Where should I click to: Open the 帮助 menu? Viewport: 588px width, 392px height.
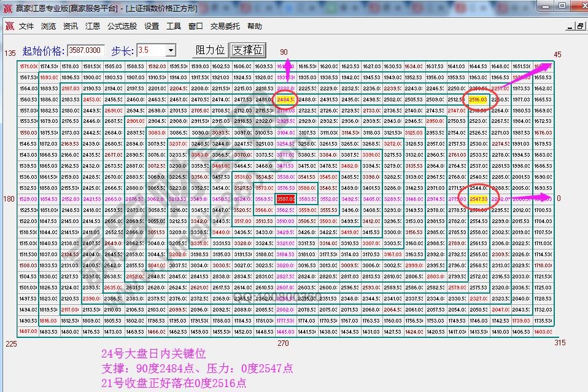(253, 26)
